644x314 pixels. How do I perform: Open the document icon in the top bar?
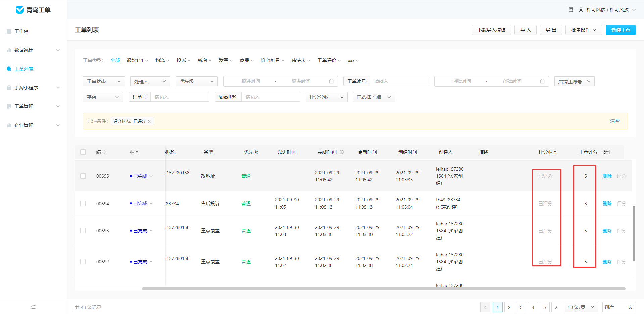click(x=571, y=10)
